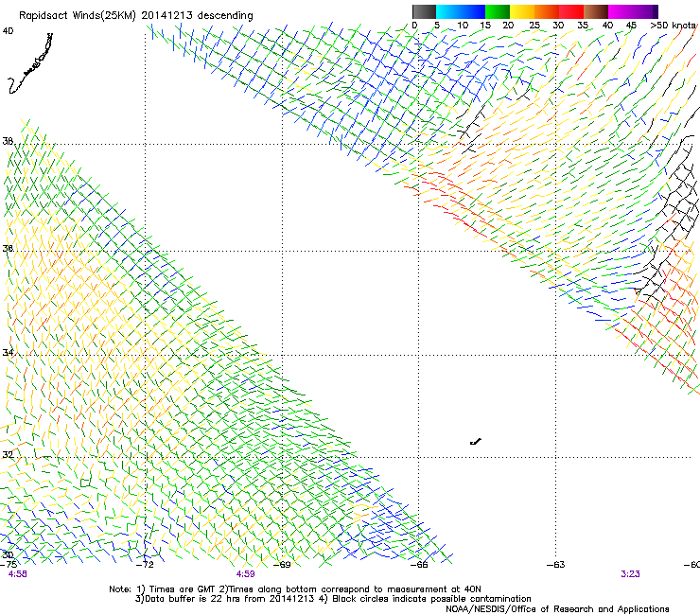Click the coastline outline near the 40 latitude label

30,63
